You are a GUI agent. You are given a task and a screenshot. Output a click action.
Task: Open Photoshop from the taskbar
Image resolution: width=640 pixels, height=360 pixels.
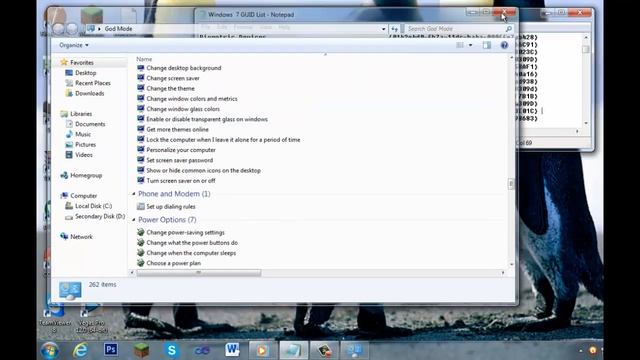click(111, 350)
